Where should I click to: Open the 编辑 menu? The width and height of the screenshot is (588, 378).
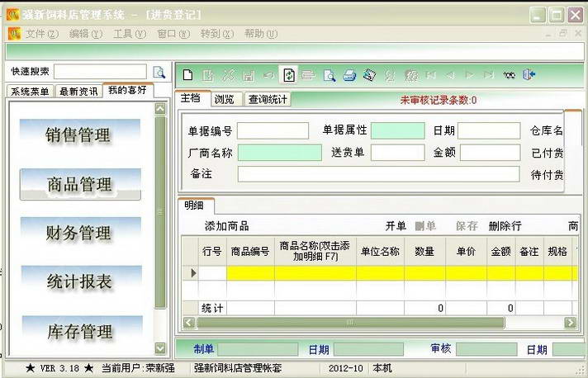click(86, 34)
